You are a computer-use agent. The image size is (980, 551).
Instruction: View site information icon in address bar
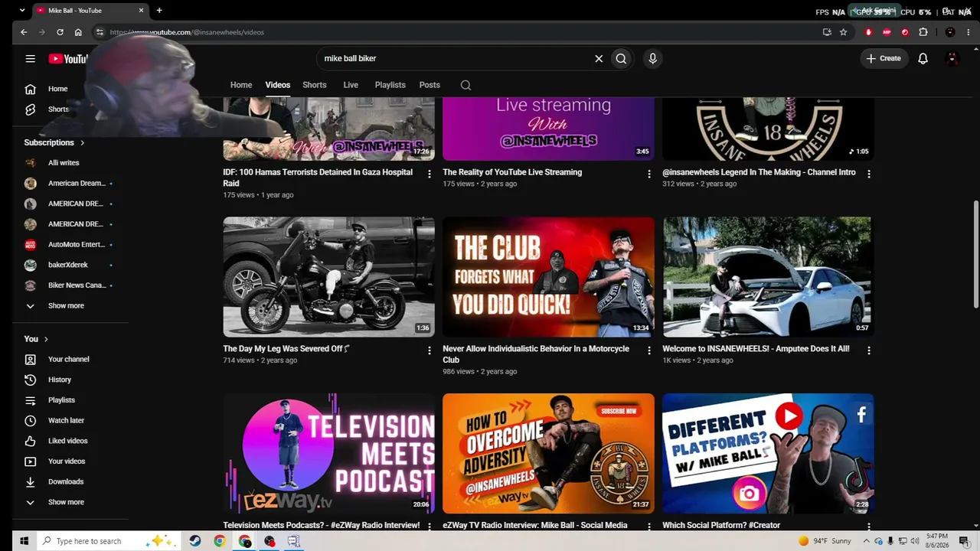(100, 32)
